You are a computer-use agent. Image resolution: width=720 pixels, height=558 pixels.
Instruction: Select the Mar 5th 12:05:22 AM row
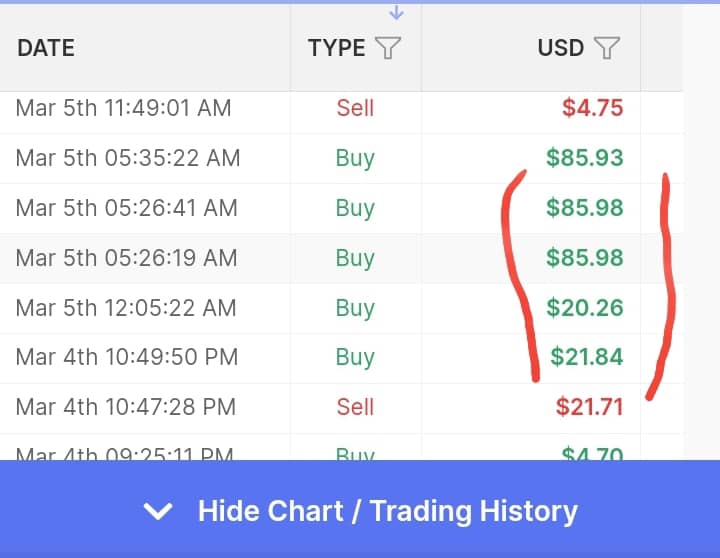[x=341, y=308]
